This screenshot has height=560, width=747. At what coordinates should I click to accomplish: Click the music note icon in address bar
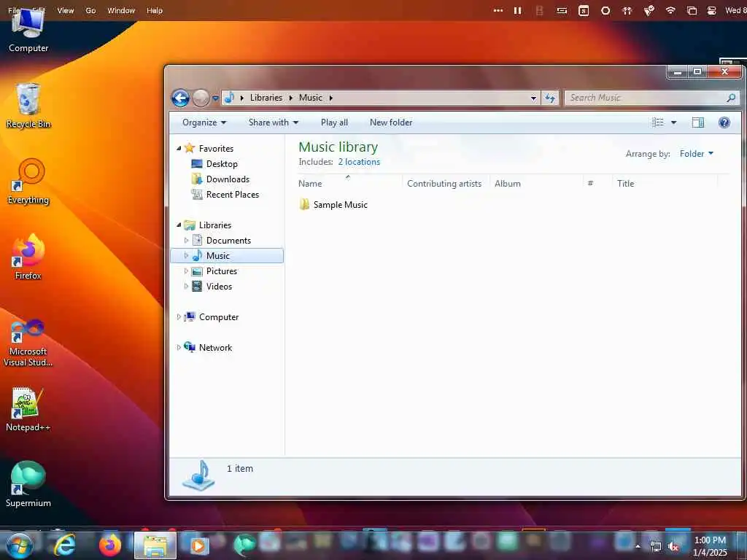(230, 98)
